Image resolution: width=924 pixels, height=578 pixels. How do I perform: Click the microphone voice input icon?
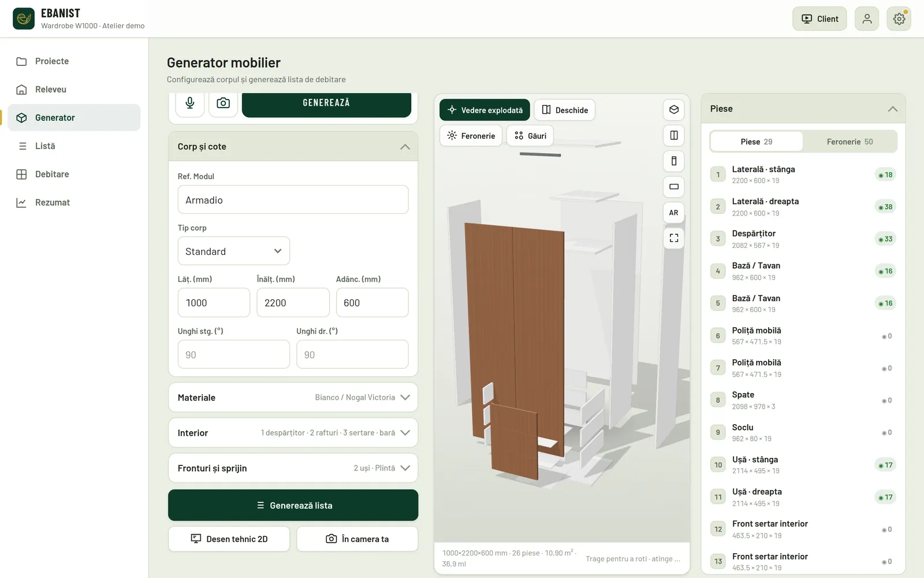click(x=190, y=103)
